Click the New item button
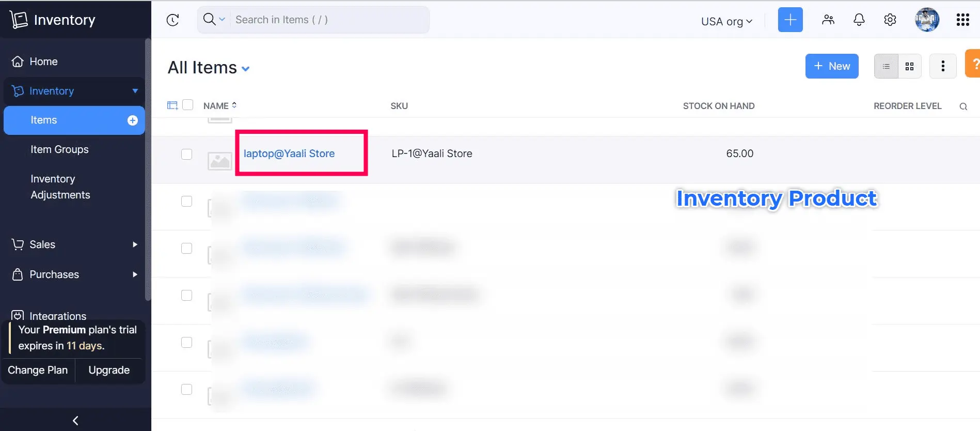Image resolution: width=980 pixels, height=431 pixels. pos(832,66)
